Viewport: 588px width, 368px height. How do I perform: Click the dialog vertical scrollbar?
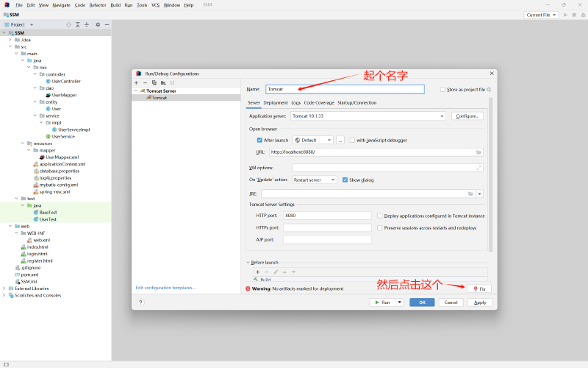pos(490,174)
